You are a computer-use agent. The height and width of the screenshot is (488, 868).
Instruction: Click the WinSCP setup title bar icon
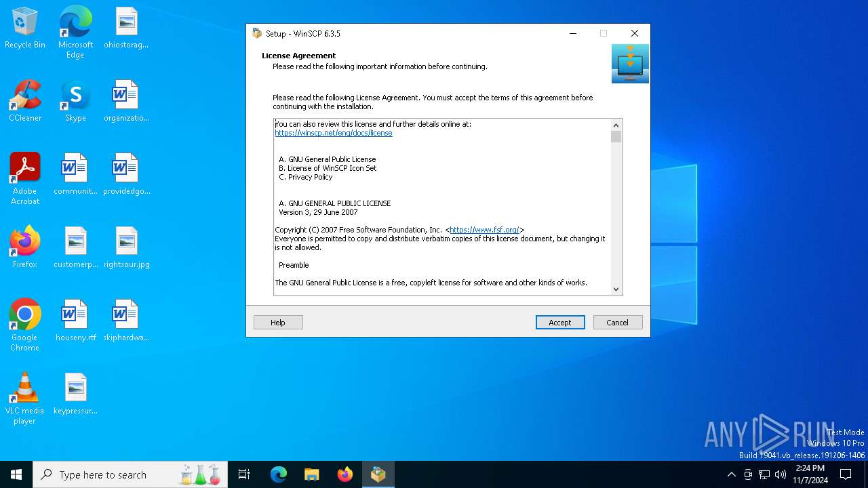[x=257, y=33]
